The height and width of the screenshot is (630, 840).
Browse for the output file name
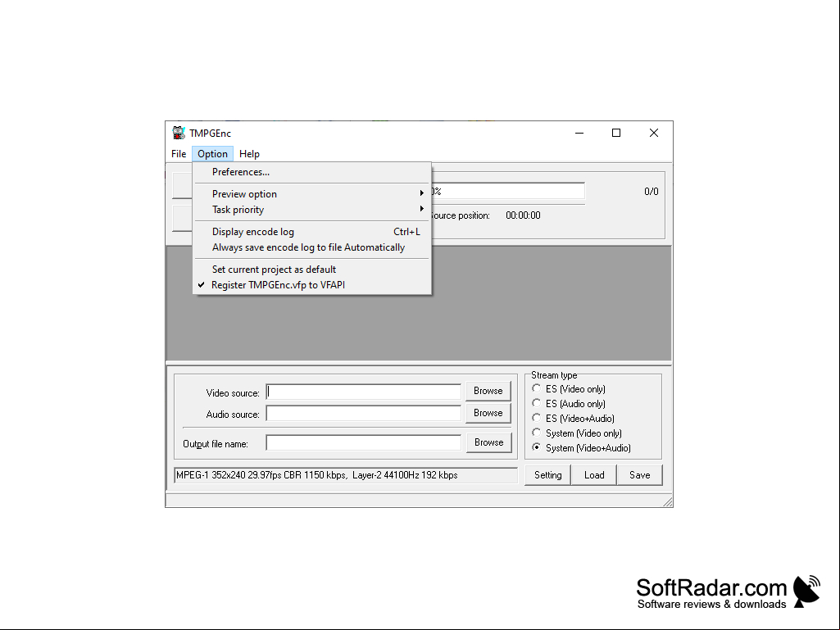488,442
